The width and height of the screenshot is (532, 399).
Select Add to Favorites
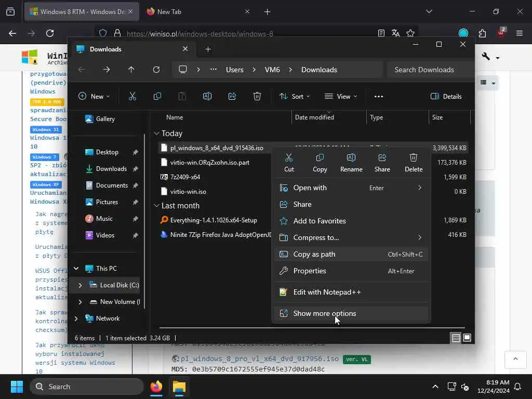pyautogui.click(x=351, y=221)
